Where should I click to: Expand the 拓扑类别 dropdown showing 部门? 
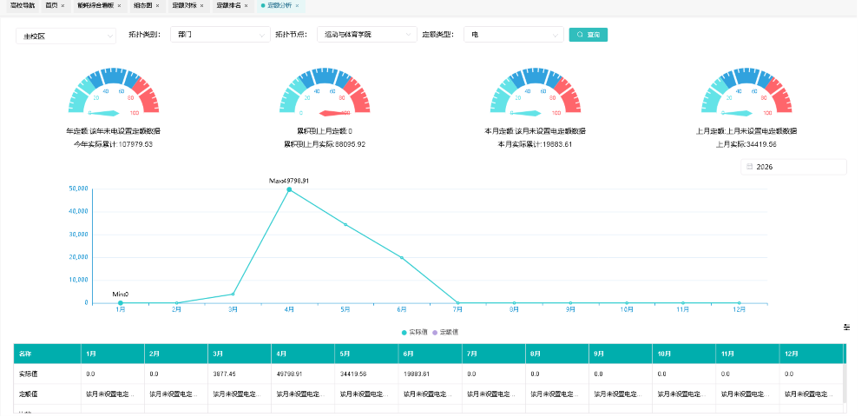[x=220, y=35]
